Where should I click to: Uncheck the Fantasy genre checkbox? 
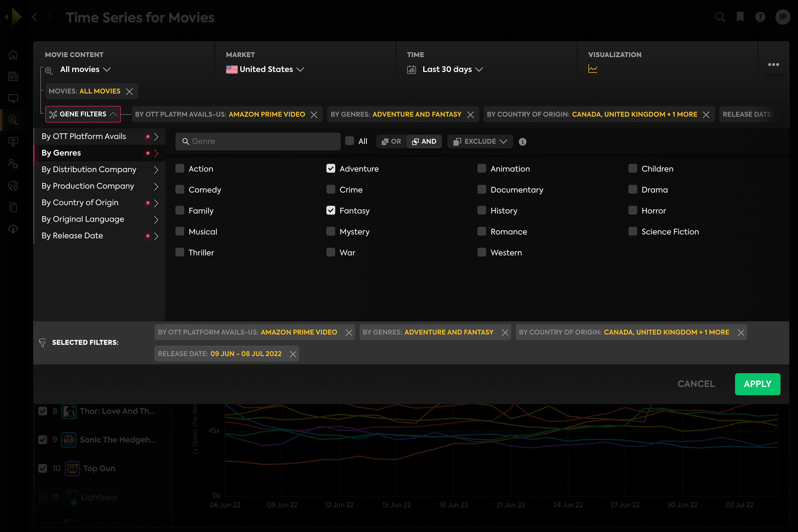pyautogui.click(x=331, y=210)
